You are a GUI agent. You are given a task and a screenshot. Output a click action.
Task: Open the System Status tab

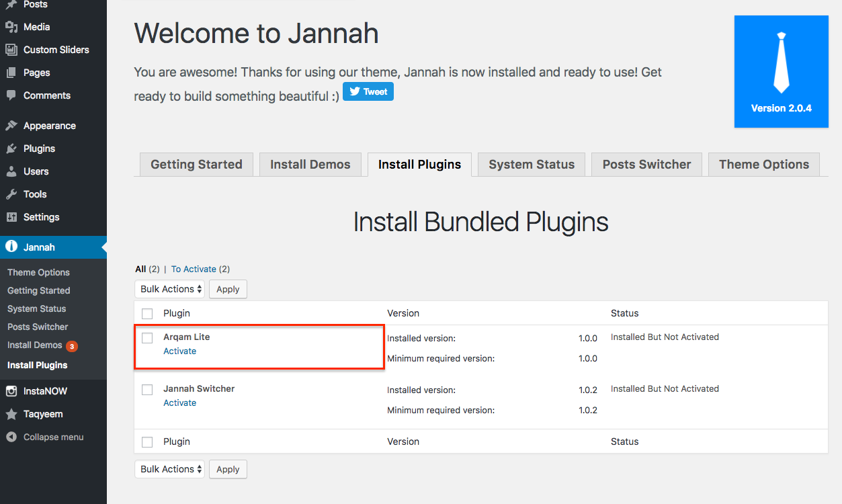pyautogui.click(x=532, y=165)
